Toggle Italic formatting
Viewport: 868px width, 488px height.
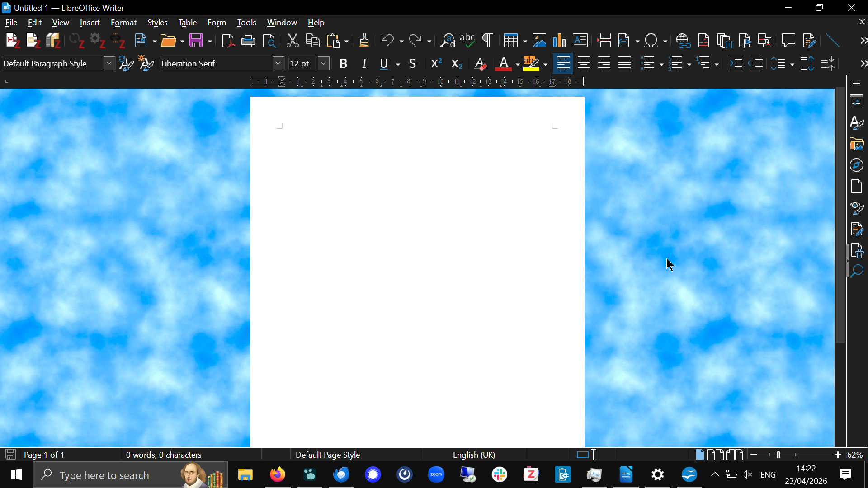pos(364,64)
